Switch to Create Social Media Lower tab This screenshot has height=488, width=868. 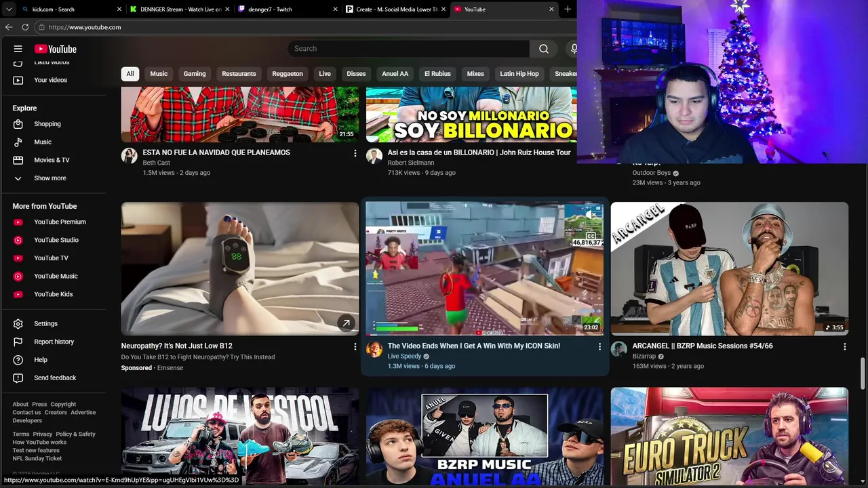coord(395,9)
